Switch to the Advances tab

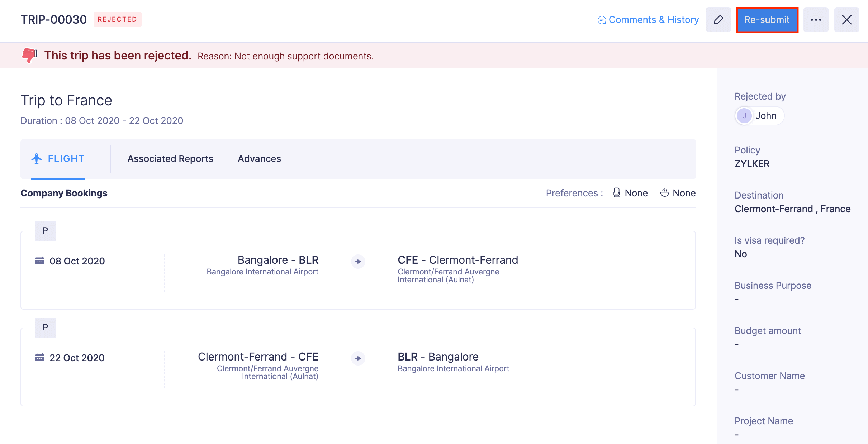coord(259,159)
